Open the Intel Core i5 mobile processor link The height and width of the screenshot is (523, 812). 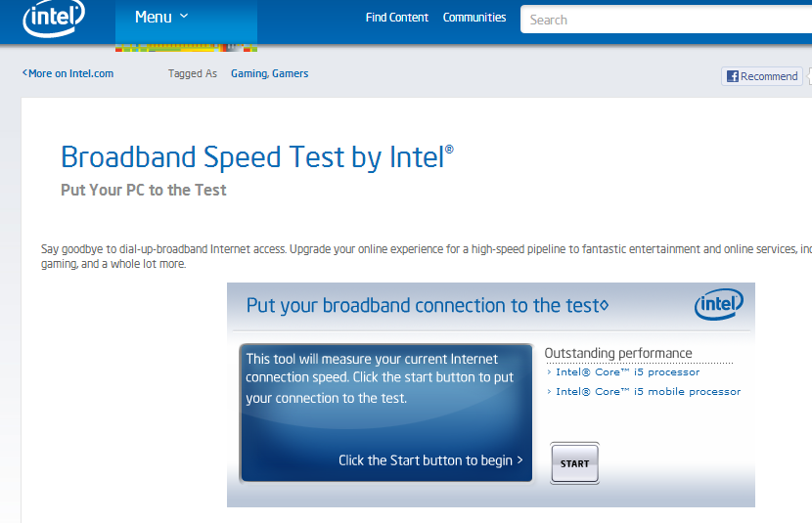click(648, 392)
